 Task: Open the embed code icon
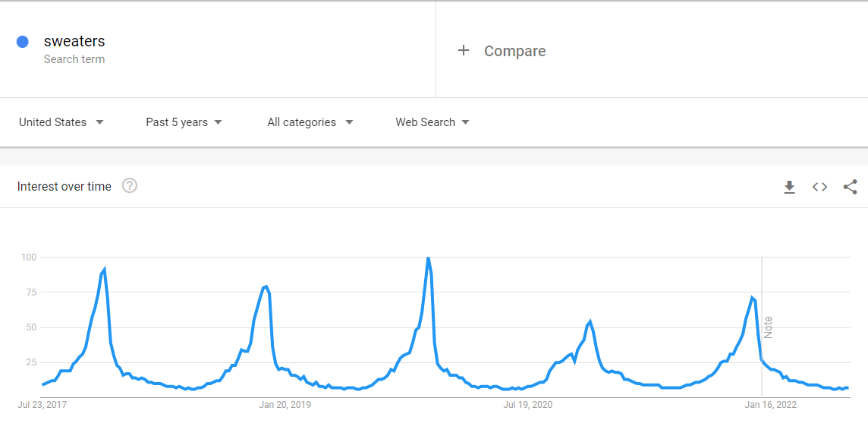click(x=820, y=188)
